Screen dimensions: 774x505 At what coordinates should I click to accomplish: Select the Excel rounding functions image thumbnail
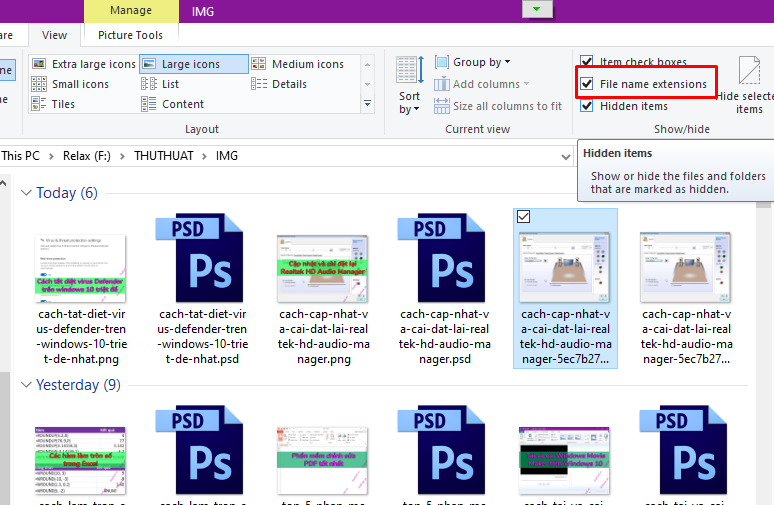tap(80, 461)
